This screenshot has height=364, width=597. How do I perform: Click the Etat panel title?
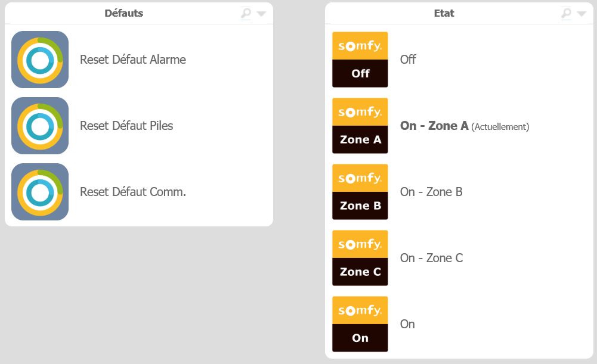pyautogui.click(x=444, y=13)
